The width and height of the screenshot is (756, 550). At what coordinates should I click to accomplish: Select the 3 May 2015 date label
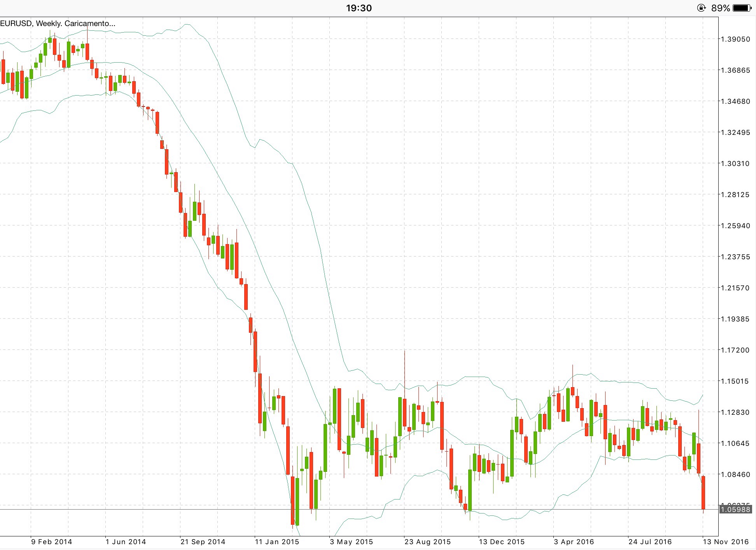(351, 541)
